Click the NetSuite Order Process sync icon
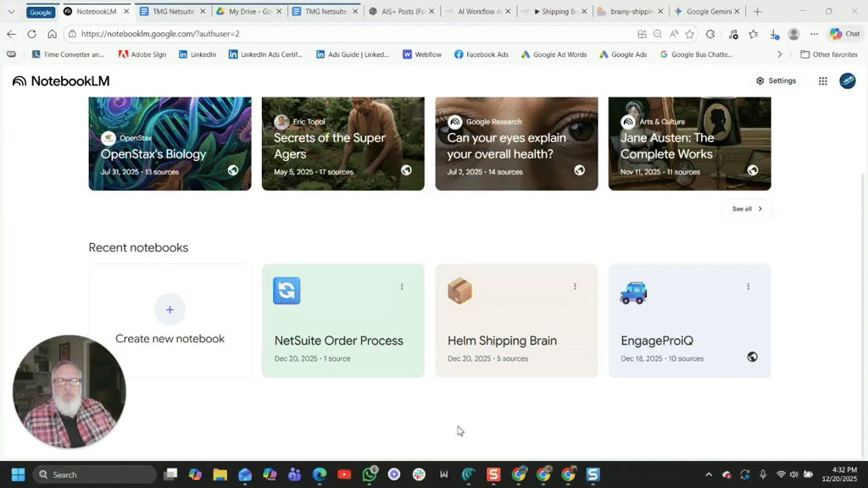 point(287,291)
